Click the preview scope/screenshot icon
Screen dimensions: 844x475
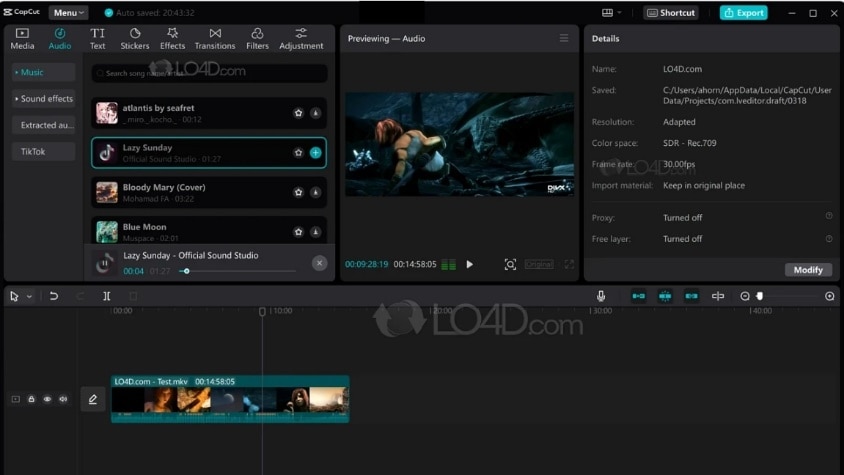pyautogui.click(x=510, y=264)
